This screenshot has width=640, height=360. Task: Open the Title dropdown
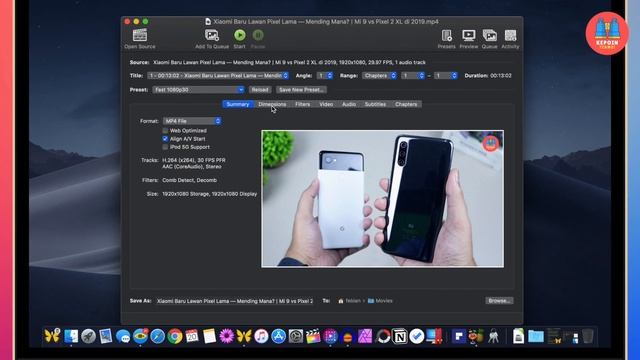[x=218, y=76]
